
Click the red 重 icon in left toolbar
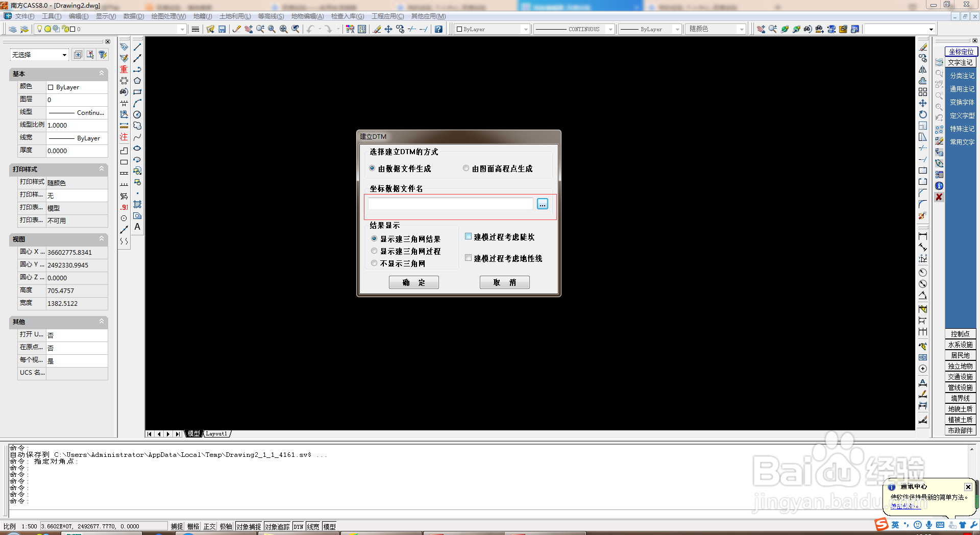coord(124,69)
